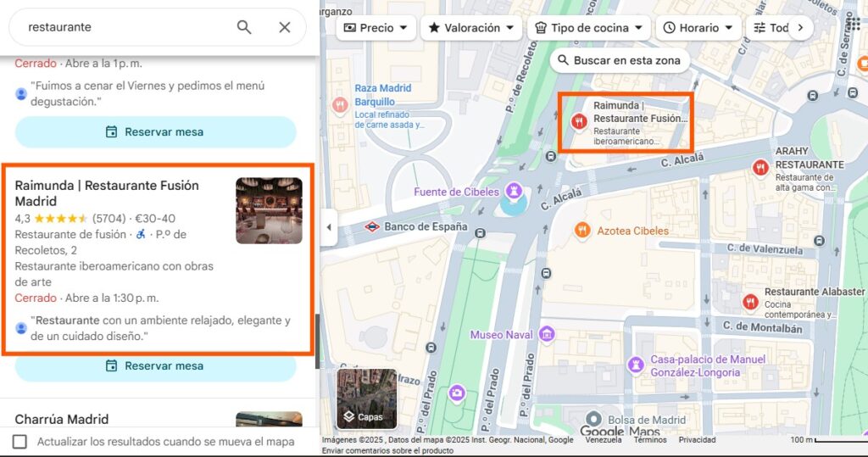Screen dimensions: 868x457
Task: Click the ARAHY Restaurante map pin
Action: [759, 168]
